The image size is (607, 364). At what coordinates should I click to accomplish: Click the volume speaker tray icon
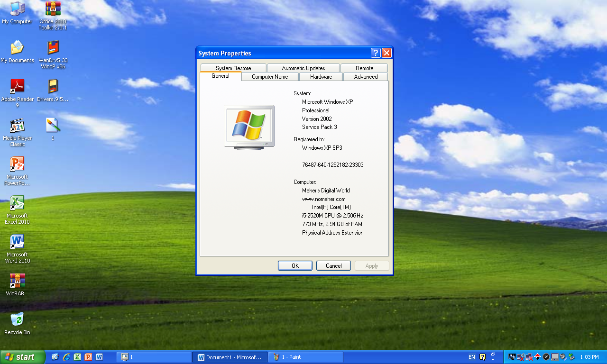563,357
